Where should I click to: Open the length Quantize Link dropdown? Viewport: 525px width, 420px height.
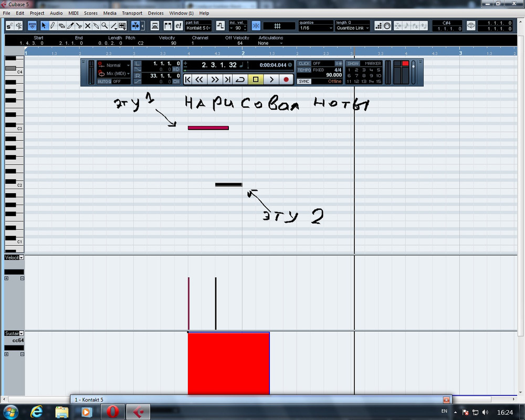click(x=353, y=28)
